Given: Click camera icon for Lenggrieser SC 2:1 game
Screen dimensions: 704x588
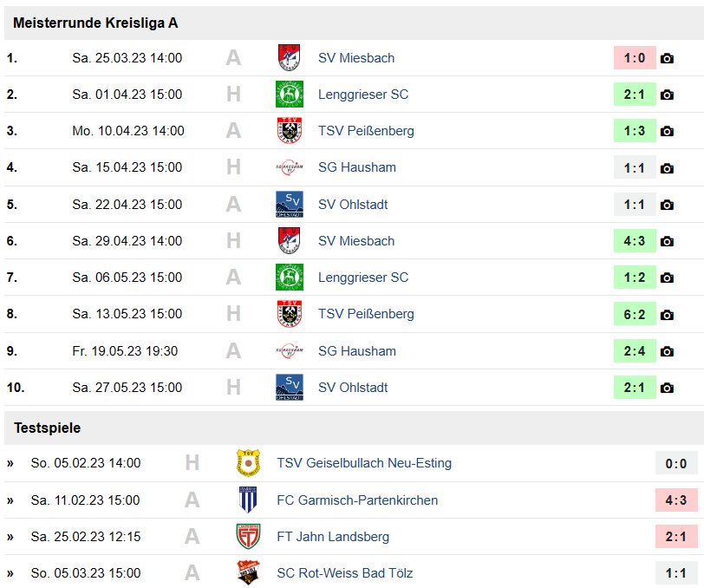Looking at the screenshot, I should pyautogui.click(x=667, y=95).
